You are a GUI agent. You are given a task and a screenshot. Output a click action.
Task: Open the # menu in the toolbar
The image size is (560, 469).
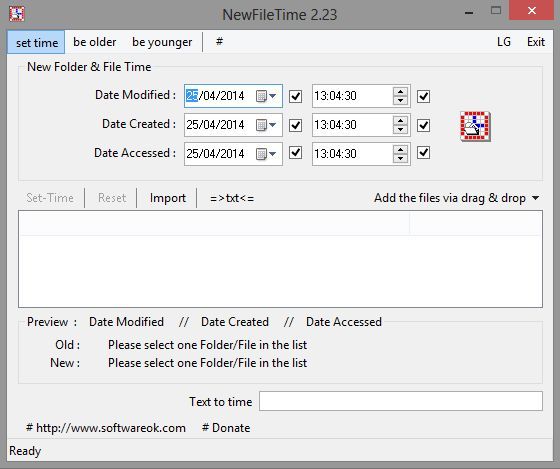(219, 42)
